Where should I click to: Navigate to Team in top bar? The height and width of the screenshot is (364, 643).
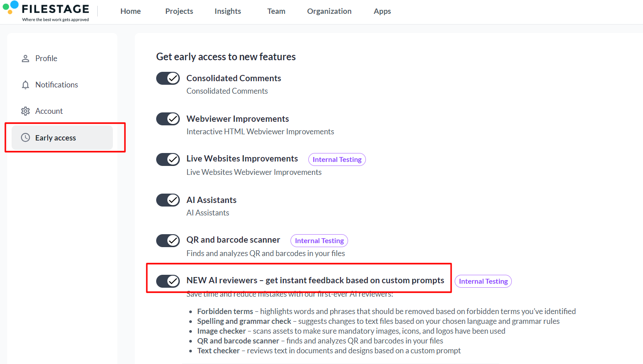[x=276, y=12]
